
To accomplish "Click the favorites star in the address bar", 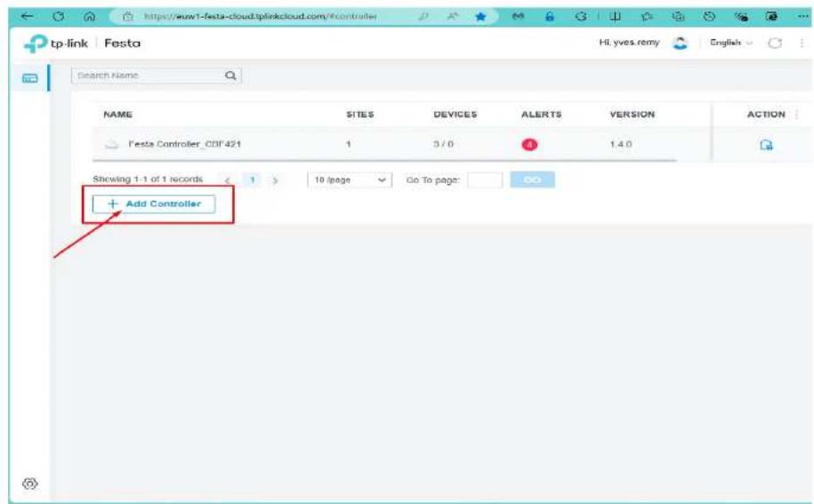I will [x=480, y=17].
